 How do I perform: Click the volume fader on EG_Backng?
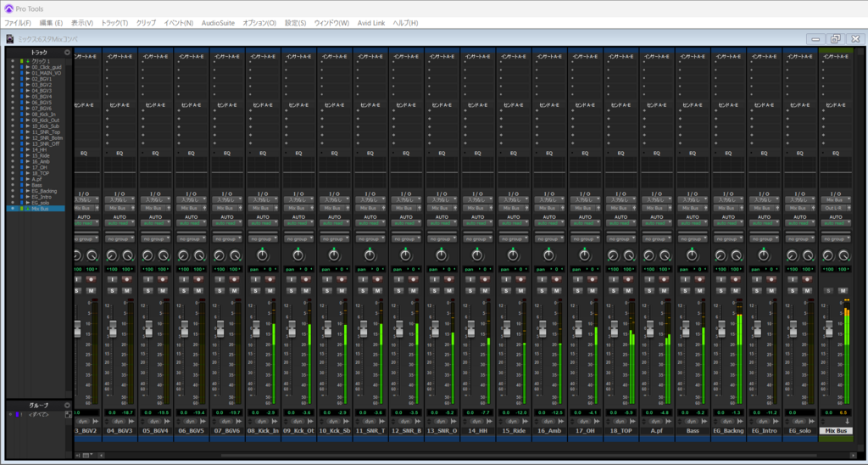coord(721,329)
